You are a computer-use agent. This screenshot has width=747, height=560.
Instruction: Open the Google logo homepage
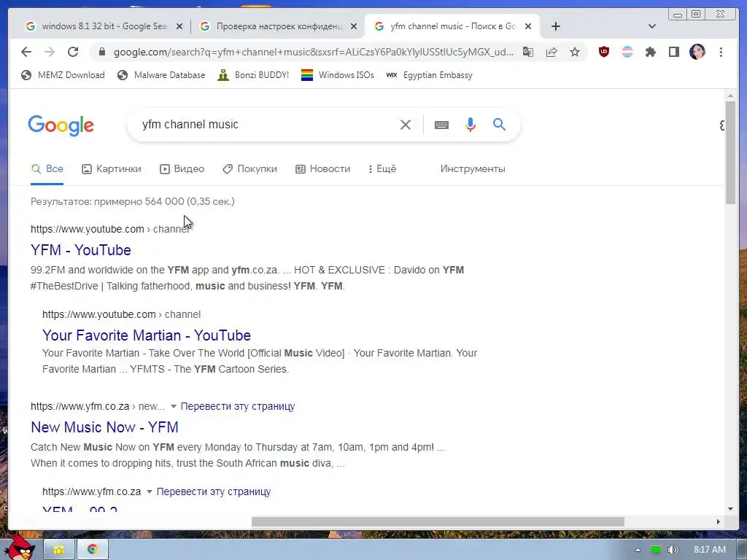coord(61,125)
